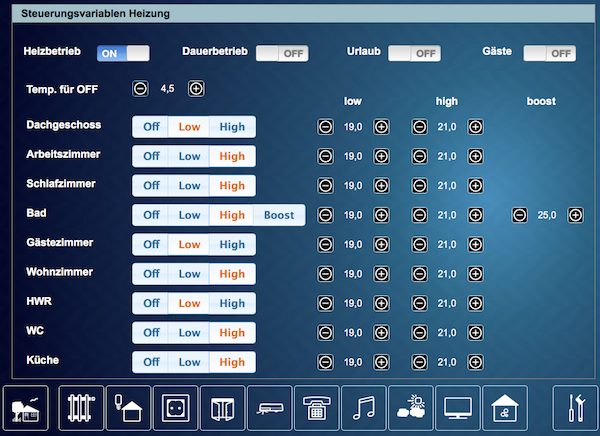Set Bad heating to Low
The width and height of the screenshot is (600, 436).
[189, 215]
